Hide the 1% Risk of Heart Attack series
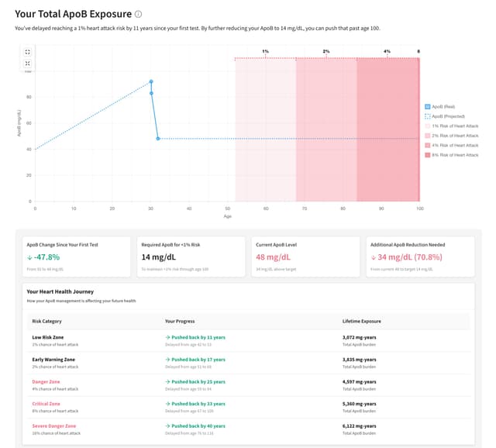Viewport: 496px width, 448px height. pos(454,126)
